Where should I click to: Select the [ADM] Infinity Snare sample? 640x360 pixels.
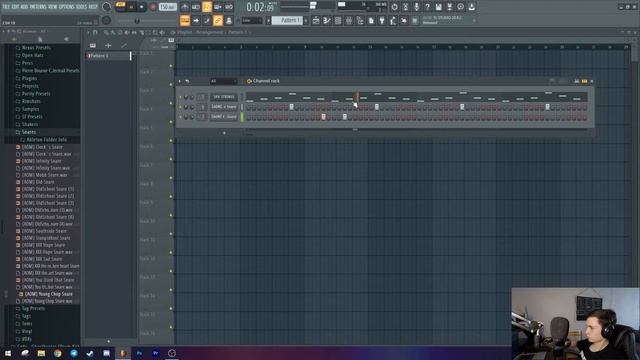[42, 161]
